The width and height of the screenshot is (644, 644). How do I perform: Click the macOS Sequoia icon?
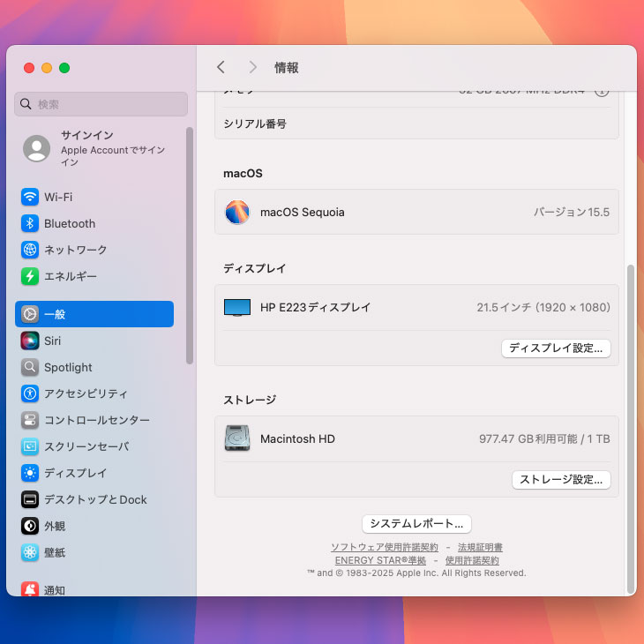(237, 212)
